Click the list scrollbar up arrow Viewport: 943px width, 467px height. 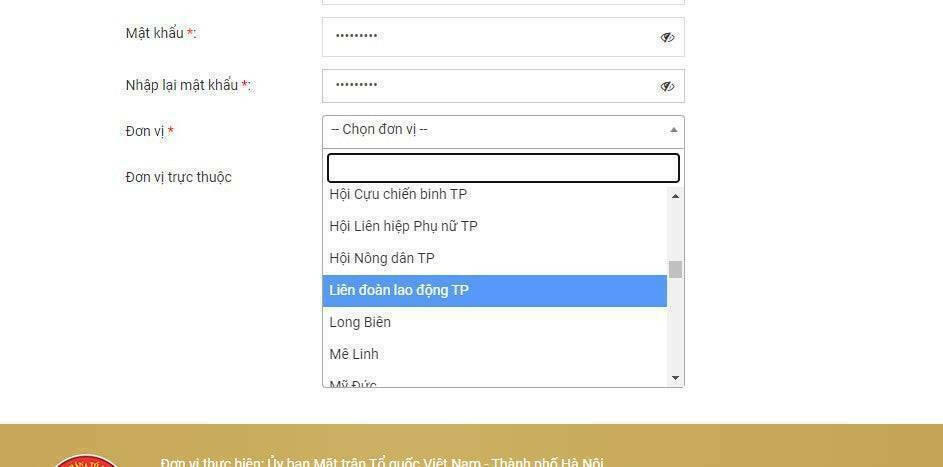pos(675,196)
